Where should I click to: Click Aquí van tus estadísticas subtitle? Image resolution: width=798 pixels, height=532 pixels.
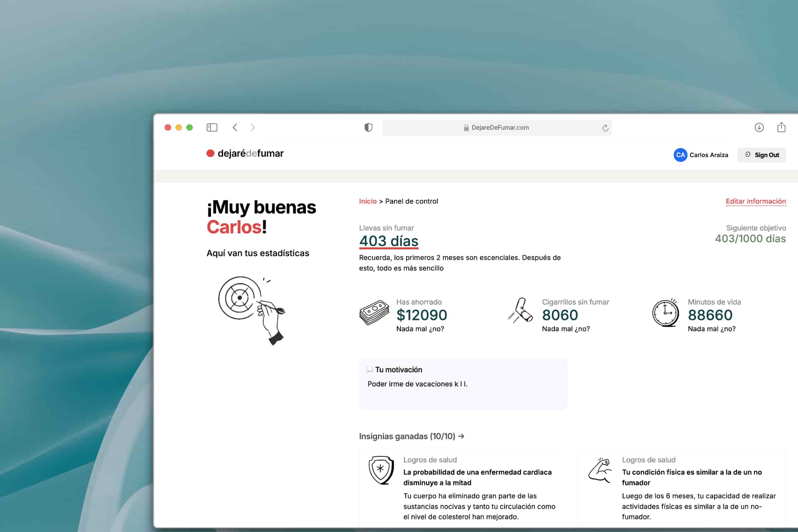(258, 253)
